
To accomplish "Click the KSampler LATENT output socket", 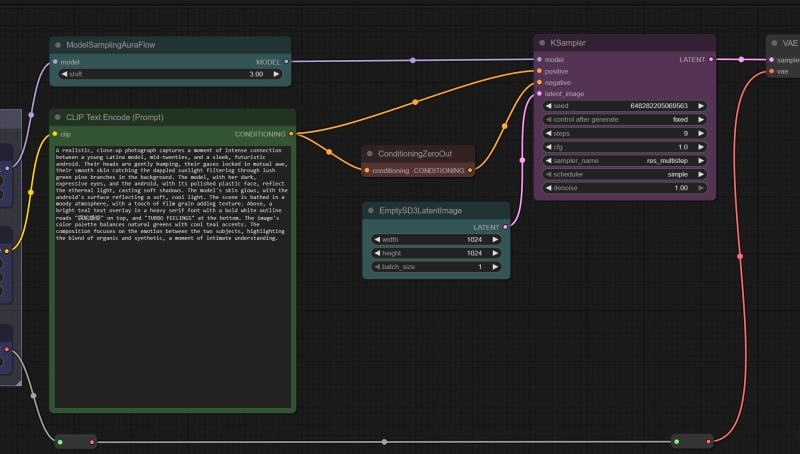I will click(711, 60).
